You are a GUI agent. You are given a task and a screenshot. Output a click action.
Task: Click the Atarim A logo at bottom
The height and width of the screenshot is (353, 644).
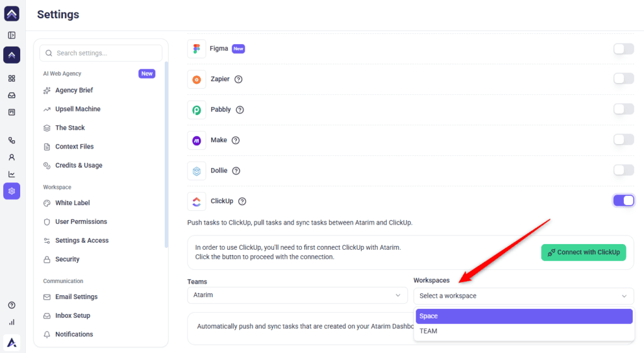pos(11,342)
